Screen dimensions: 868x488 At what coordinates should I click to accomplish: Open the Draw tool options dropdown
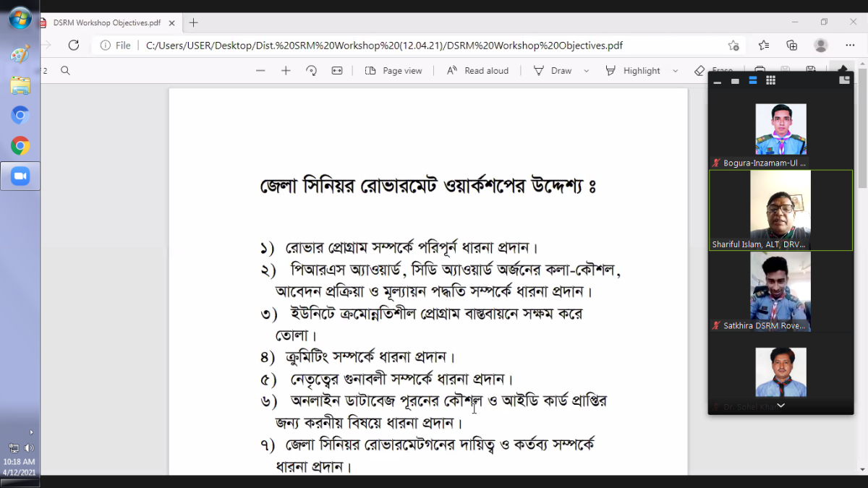click(x=586, y=70)
